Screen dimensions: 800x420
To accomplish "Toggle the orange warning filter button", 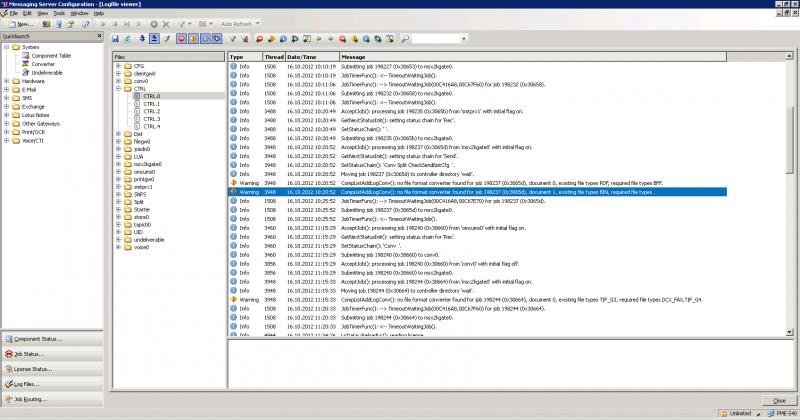I will coord(194,38).
